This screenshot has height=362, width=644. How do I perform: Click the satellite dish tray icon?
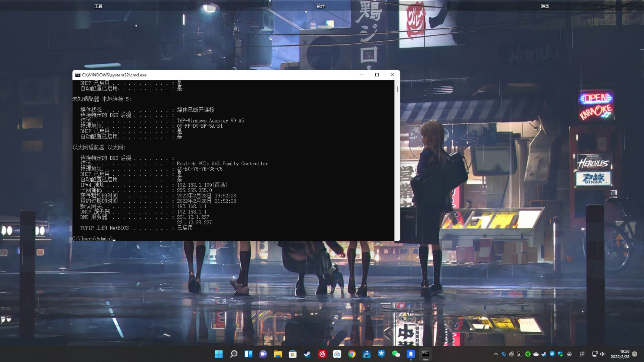click(x=520, y=354)
